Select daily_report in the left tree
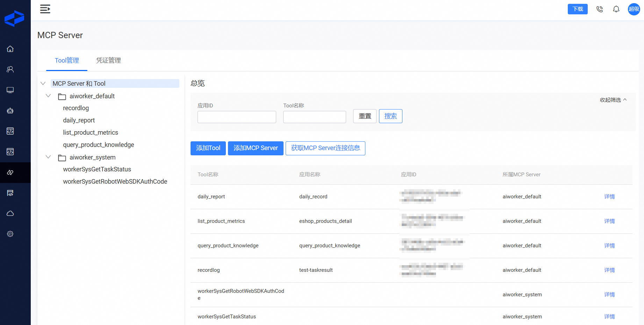 pyautogui.click(x=79, y=120)
